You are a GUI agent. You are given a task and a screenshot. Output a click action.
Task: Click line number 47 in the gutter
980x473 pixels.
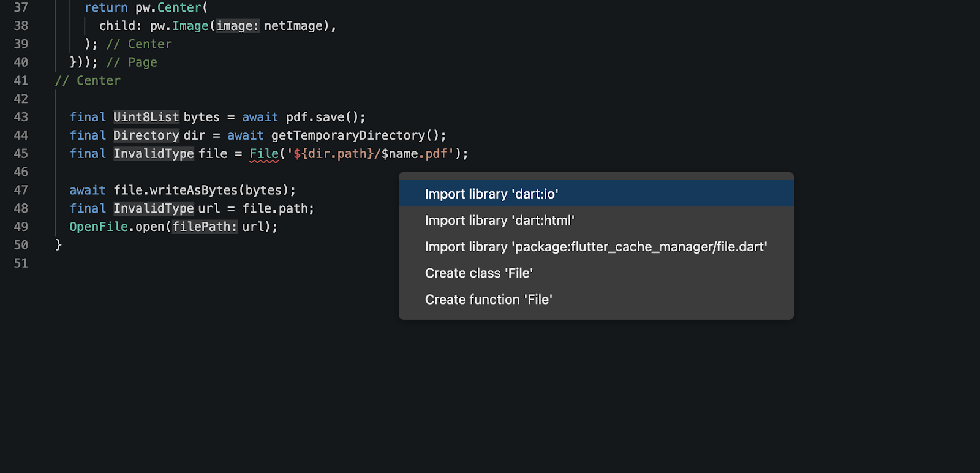(21, 191)
